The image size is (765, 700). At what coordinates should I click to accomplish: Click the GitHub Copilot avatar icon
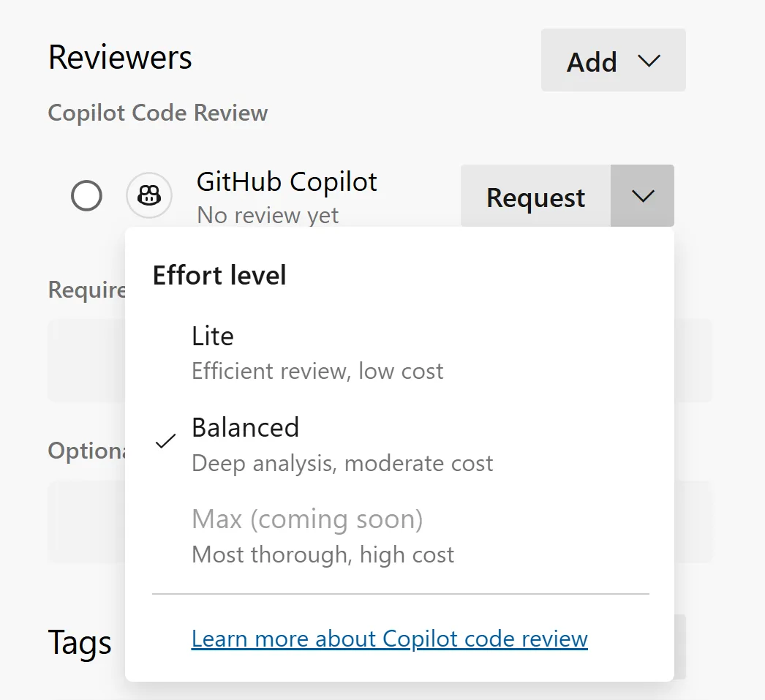click(x=149, y=195)
